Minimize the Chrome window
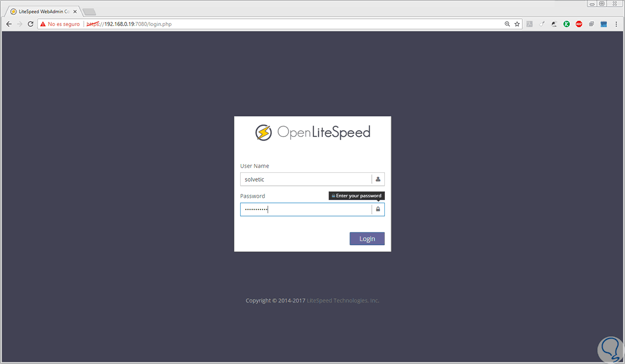The width and height of the screenshot is (625, 364). (x=592, y=4)
